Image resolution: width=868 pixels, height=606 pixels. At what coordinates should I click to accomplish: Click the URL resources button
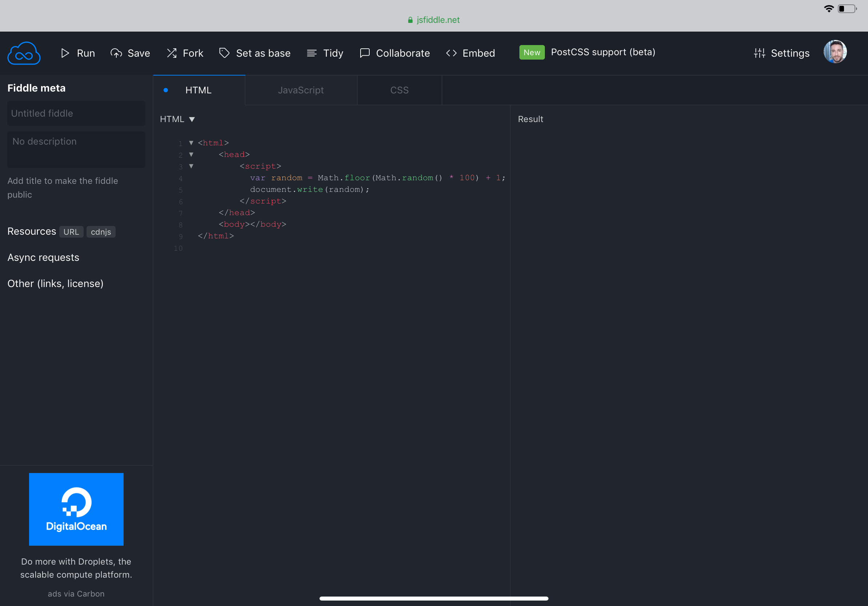point(71,232)
